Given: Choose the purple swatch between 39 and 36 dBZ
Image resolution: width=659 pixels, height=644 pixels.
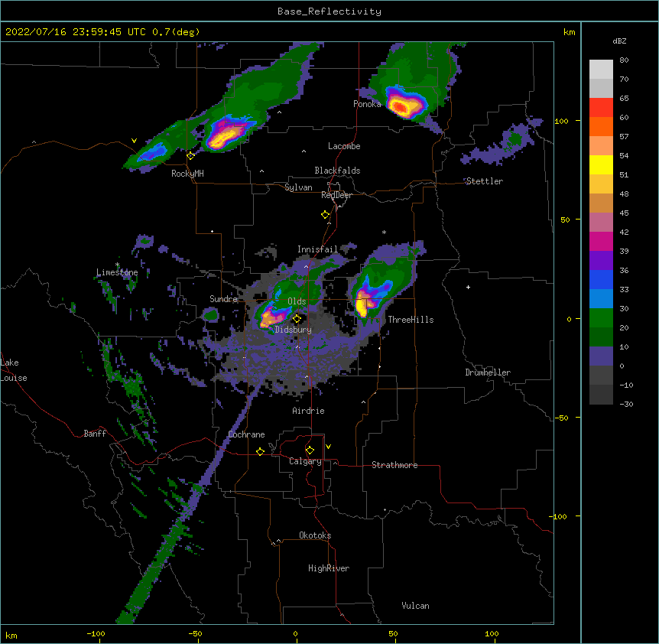Looking at the screenshot, I should click(x=601, y=260).
